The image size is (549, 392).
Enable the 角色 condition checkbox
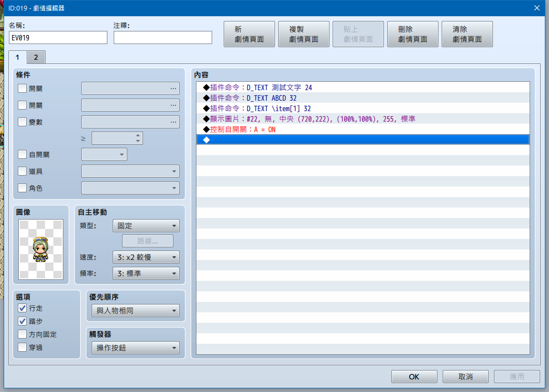(22, 188)
